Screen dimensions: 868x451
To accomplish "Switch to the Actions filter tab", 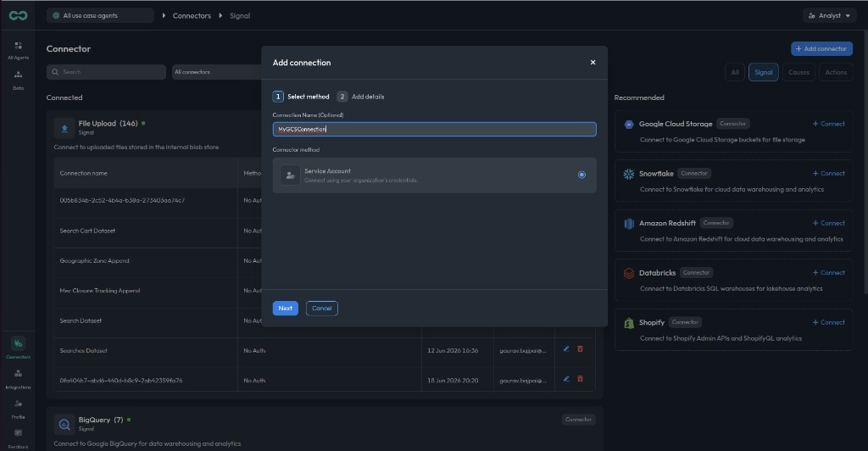I will point(836,72).
